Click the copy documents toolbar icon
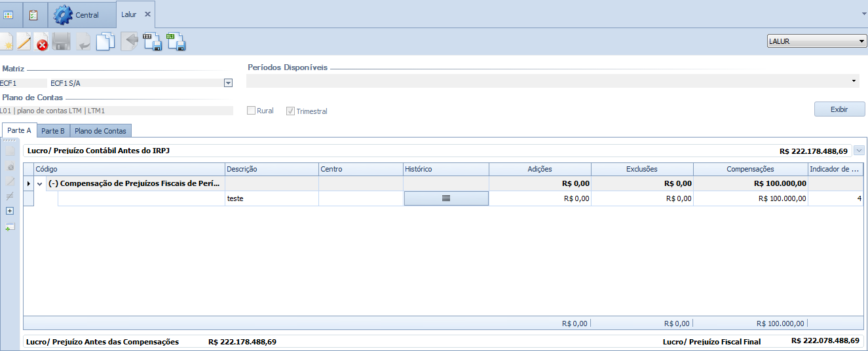 (x=105, y=42)
